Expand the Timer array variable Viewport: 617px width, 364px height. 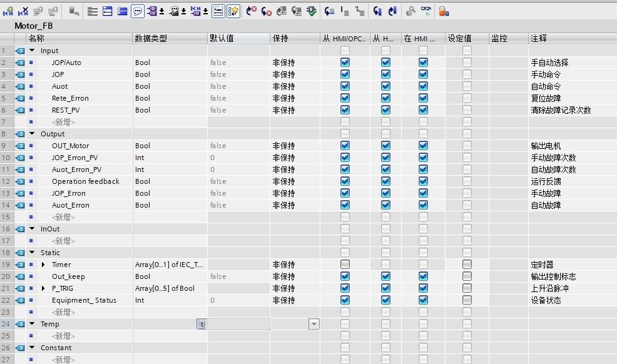click(43, 265)
